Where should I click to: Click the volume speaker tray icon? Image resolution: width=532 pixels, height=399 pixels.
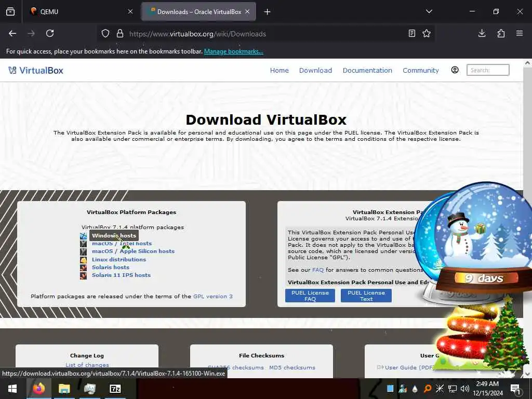pyautogui.click(x=465, y=389)
